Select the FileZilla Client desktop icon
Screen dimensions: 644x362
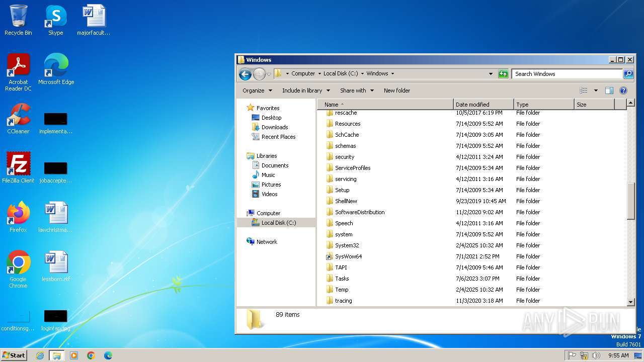(x=18, y=167)
